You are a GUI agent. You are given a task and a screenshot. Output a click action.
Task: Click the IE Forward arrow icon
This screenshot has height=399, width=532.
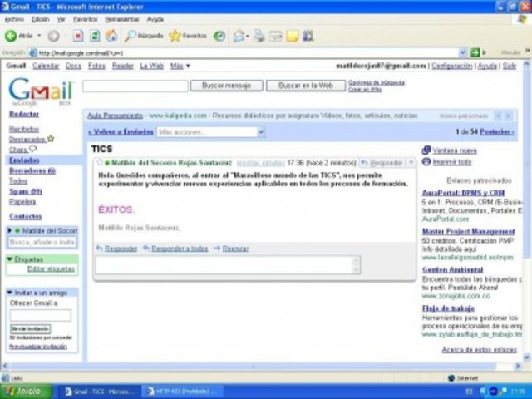[53, 36]
